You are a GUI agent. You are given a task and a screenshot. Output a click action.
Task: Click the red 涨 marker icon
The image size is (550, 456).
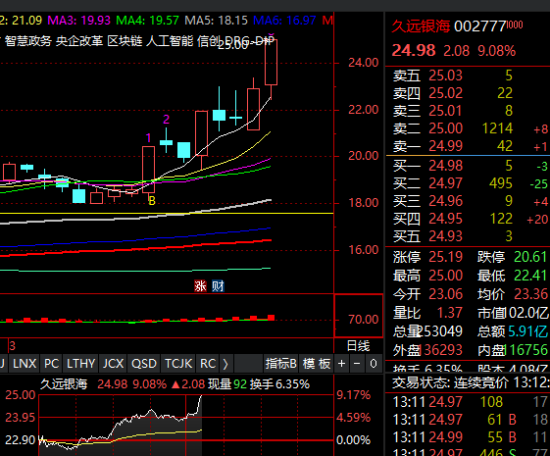pyautogui.click(x=200, y=286)
